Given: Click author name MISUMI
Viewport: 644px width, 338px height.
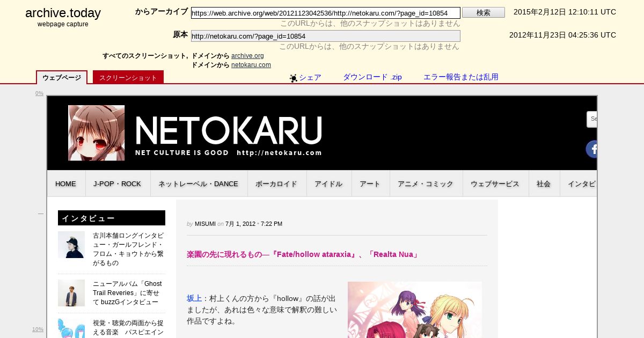Looking at the screenshot, I should click(x=205, y=224).
